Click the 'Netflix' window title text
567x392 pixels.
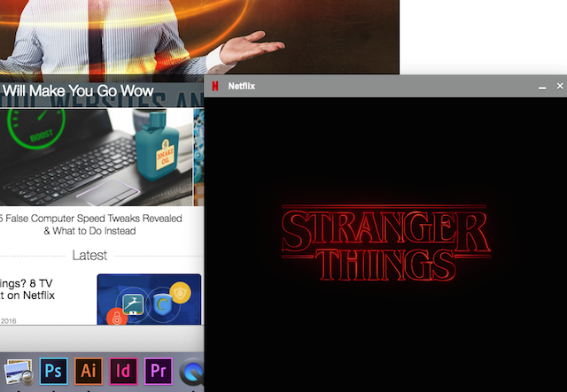coord(242,86)
